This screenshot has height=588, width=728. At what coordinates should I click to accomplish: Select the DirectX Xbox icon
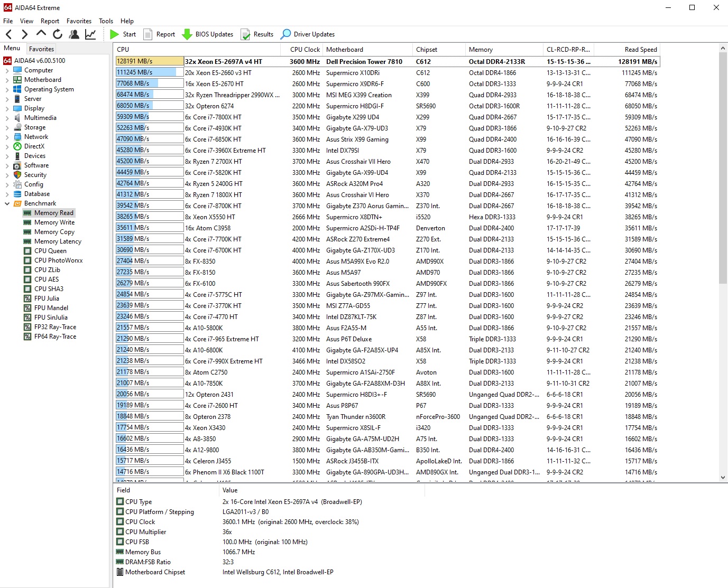(17, 146)
